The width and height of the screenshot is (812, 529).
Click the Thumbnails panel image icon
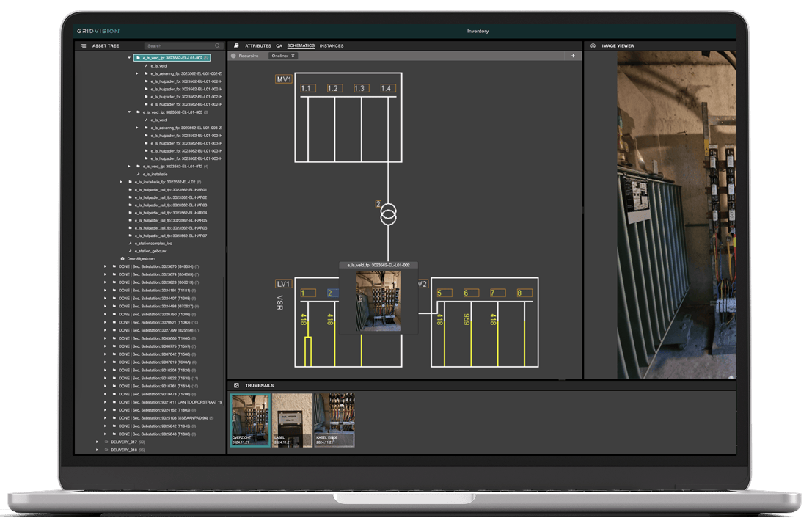236,385
